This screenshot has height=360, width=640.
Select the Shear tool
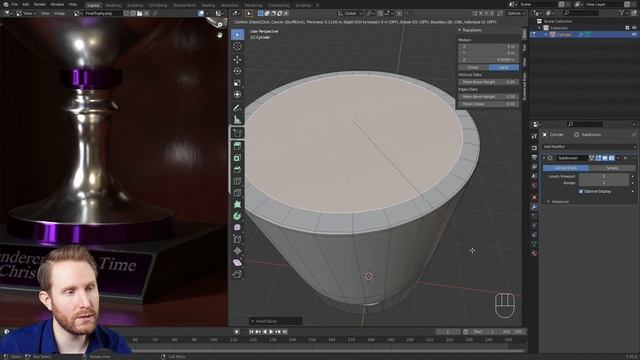(x=237, y=262)
